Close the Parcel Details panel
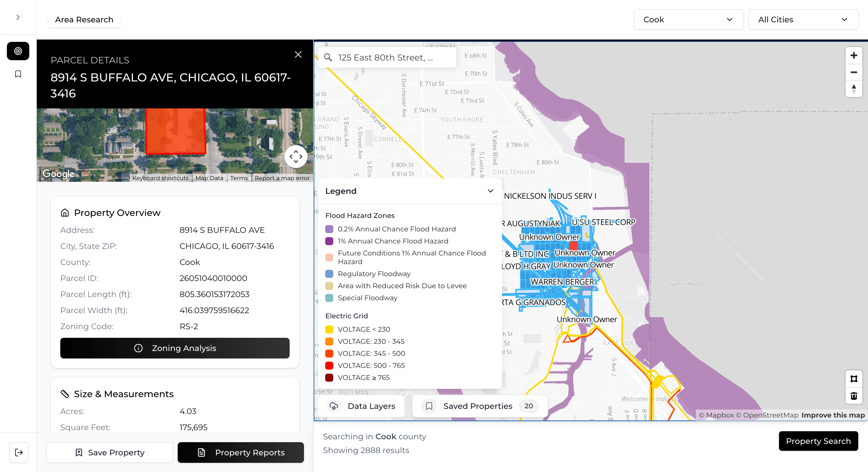 tap(298, 54)
